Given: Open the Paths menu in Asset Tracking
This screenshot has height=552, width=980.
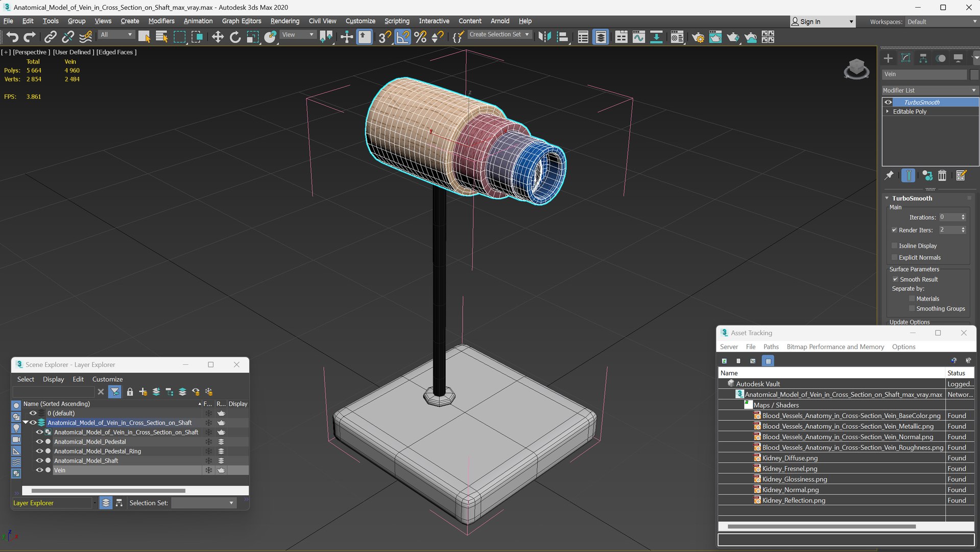Looking at the screenshot, I should (771, 347).
